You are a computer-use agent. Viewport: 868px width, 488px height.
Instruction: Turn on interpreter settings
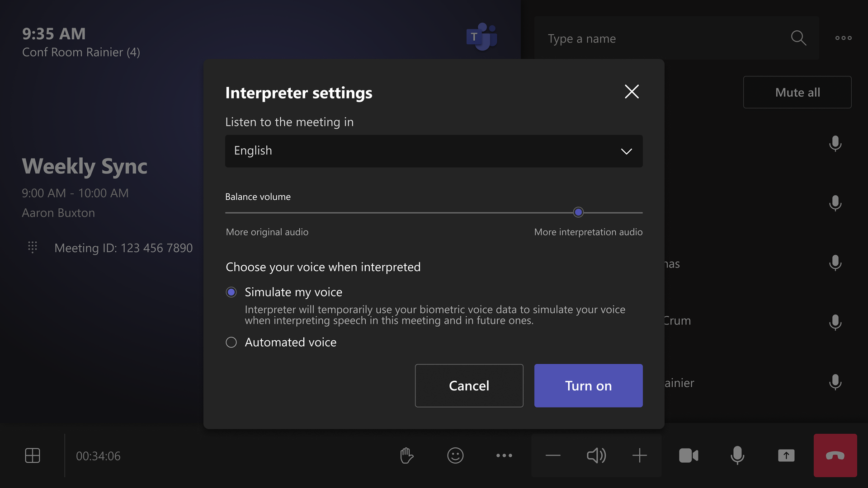click(x=588, y=385)
